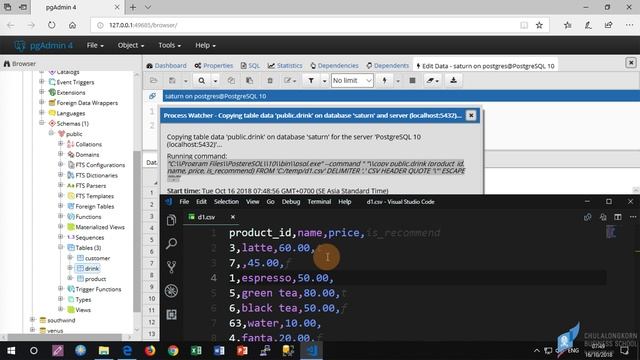Open the pgAdmin File menu

tap(95, 45)
